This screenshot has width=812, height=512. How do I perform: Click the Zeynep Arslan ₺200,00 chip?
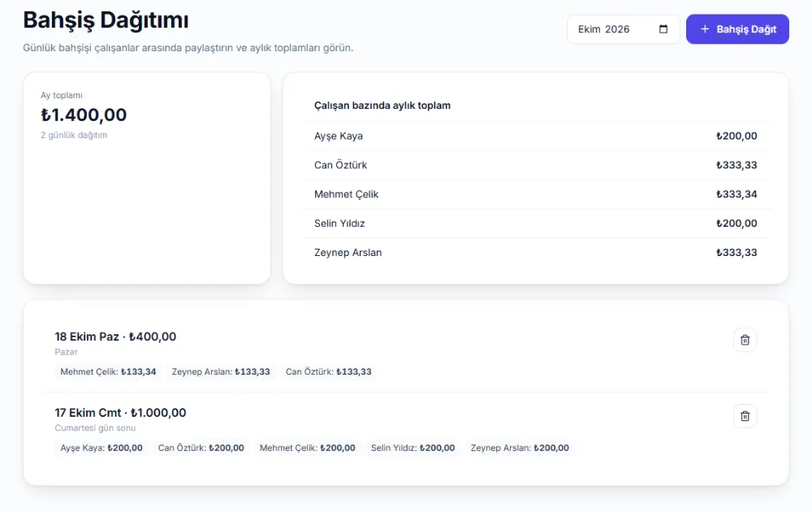520,448
